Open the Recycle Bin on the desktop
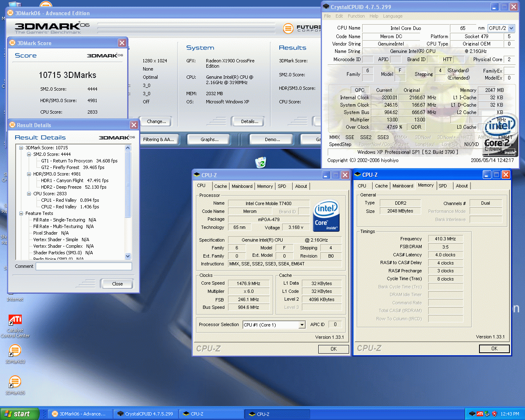The image size is (525, 420). tap(261, 162)
